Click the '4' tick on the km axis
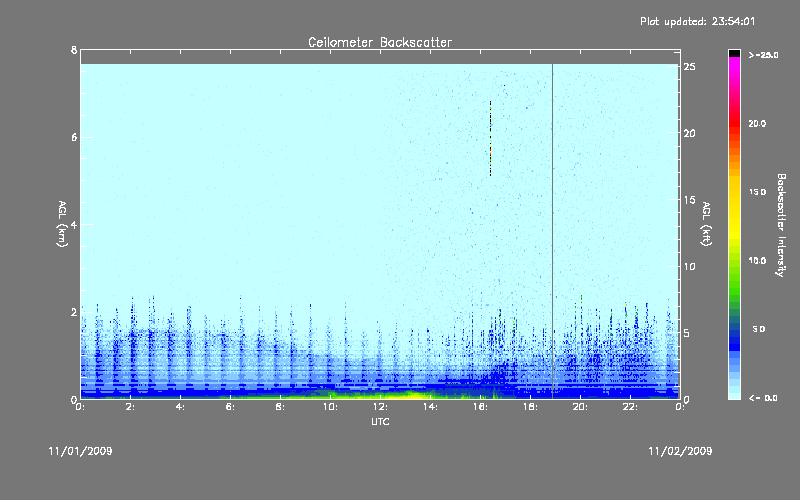The width and height of the screenshot is (800, 500). pyautogui.click(x=74, y=224)
